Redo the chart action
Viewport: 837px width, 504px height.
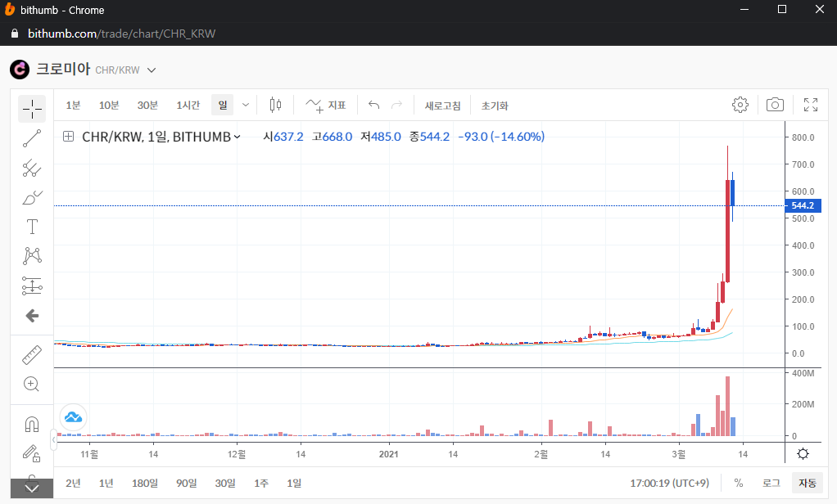[x=396, y=105]
